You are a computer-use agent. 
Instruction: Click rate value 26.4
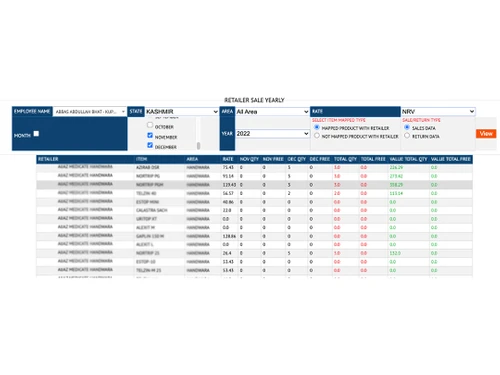click(x=227, y=253)
